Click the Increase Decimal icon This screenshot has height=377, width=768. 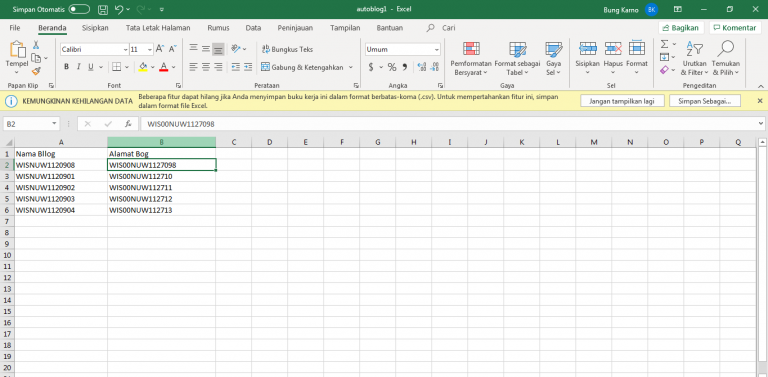point(421,67)
